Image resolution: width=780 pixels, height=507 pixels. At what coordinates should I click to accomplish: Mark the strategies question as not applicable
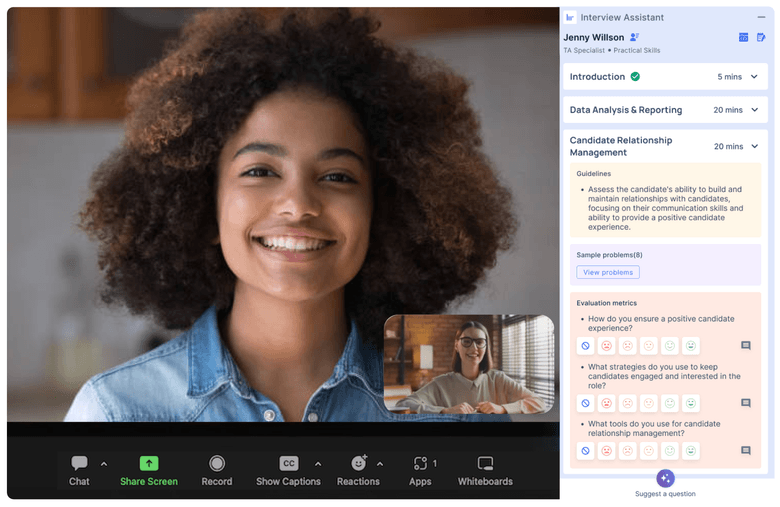[585, 403]
